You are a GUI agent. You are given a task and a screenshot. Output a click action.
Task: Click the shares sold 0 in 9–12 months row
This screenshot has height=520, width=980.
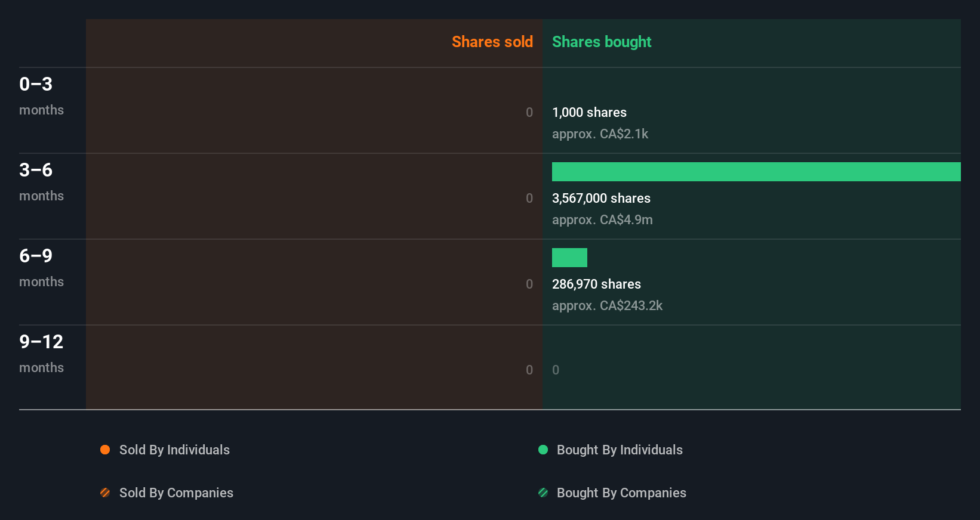coord(529,370)
